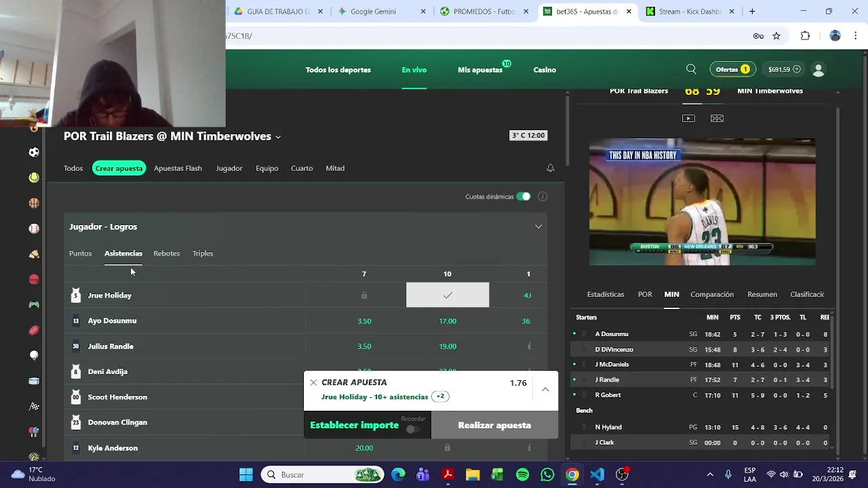Click the locked 7 assists cell for Jrue Holiday
This screenshot has width=868, height=488.
pos(364,296)
